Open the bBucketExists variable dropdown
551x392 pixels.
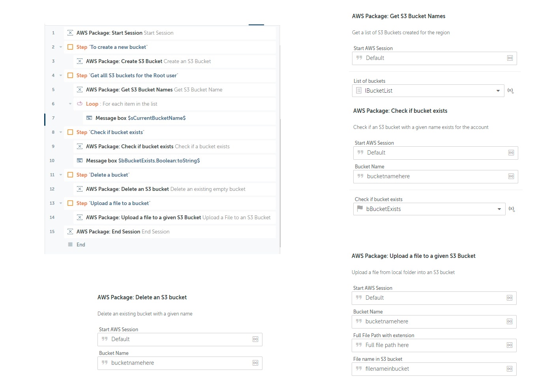pyautogui.click(x=499, y=209)
